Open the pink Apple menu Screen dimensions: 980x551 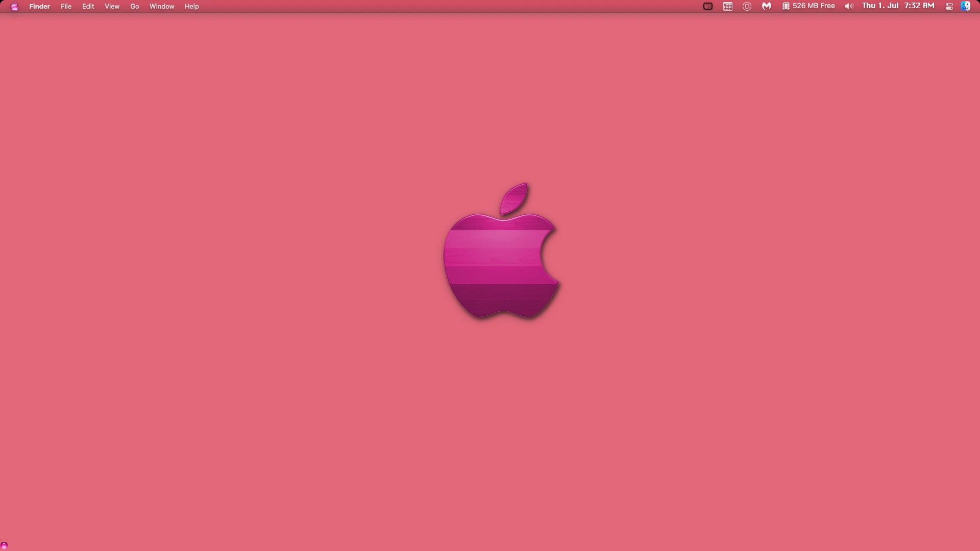pos(14,7)
